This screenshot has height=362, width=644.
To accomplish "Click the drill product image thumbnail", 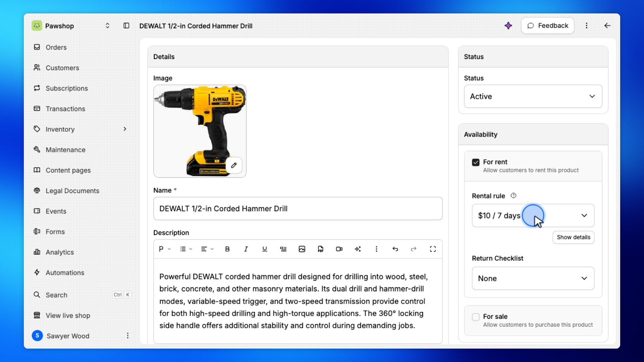I will [x=200, y=131].
